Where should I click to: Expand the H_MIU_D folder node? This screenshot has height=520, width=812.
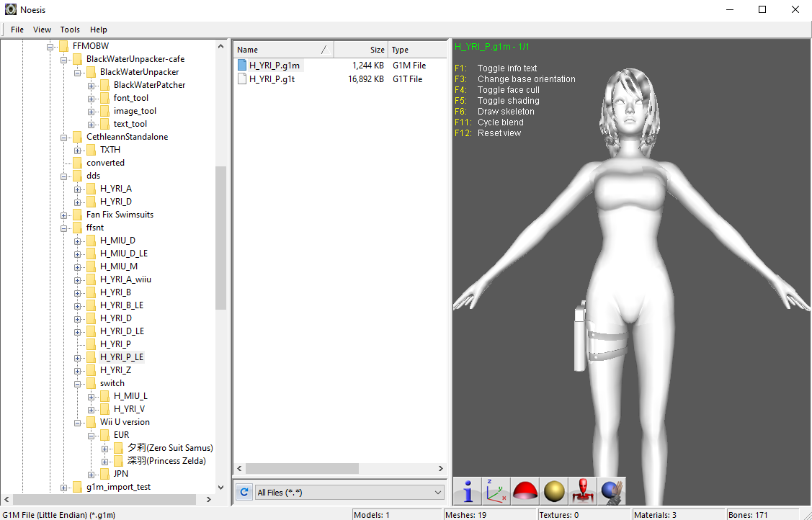[78, 241]
